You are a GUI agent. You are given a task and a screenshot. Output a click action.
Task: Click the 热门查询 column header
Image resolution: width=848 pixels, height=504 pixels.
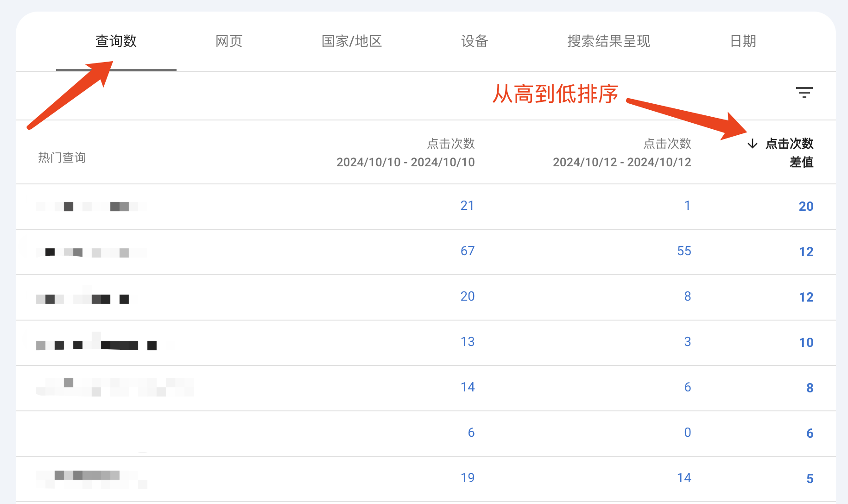[x=62, y=157]
